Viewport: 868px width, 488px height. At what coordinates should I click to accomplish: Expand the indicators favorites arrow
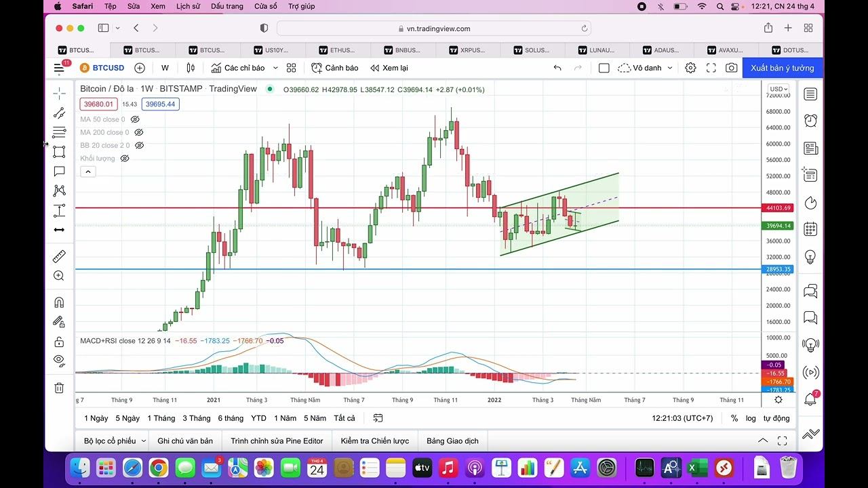coord(275,68)
